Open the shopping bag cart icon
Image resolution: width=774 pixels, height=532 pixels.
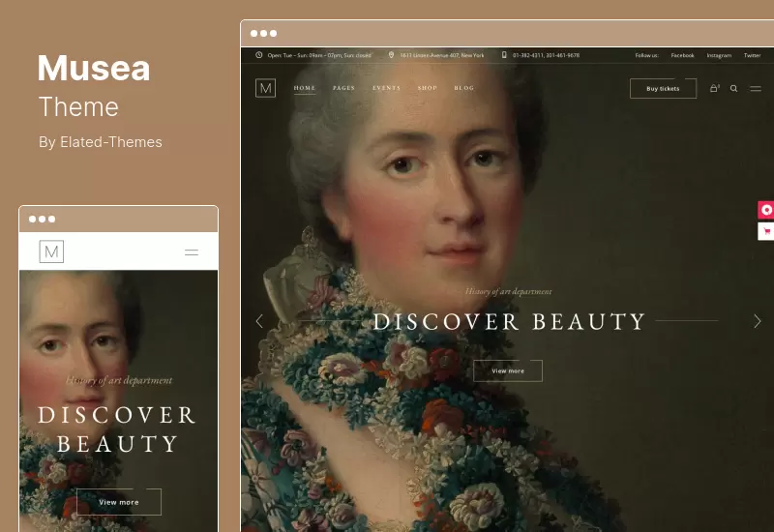pyautogui.click(x=714, y=88)
